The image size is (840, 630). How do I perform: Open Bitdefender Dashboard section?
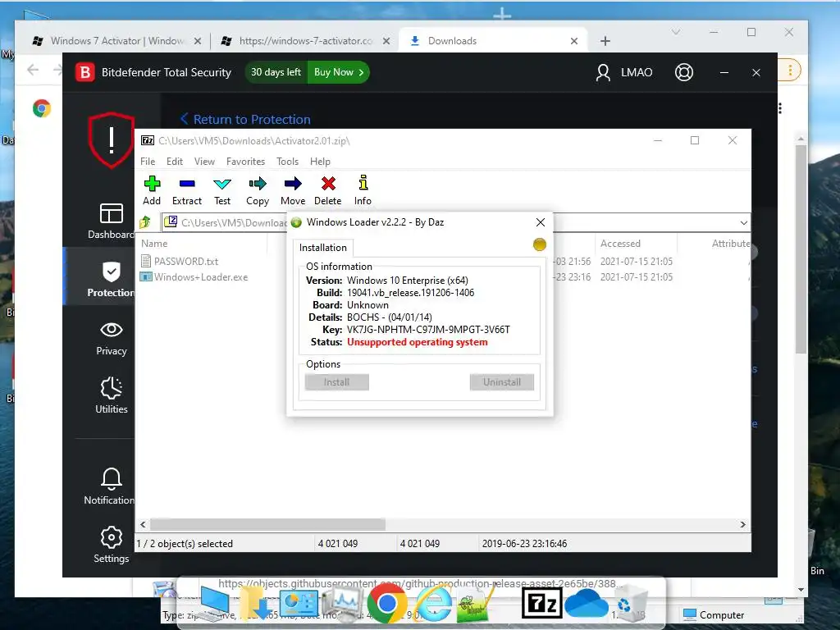[111, 221]
